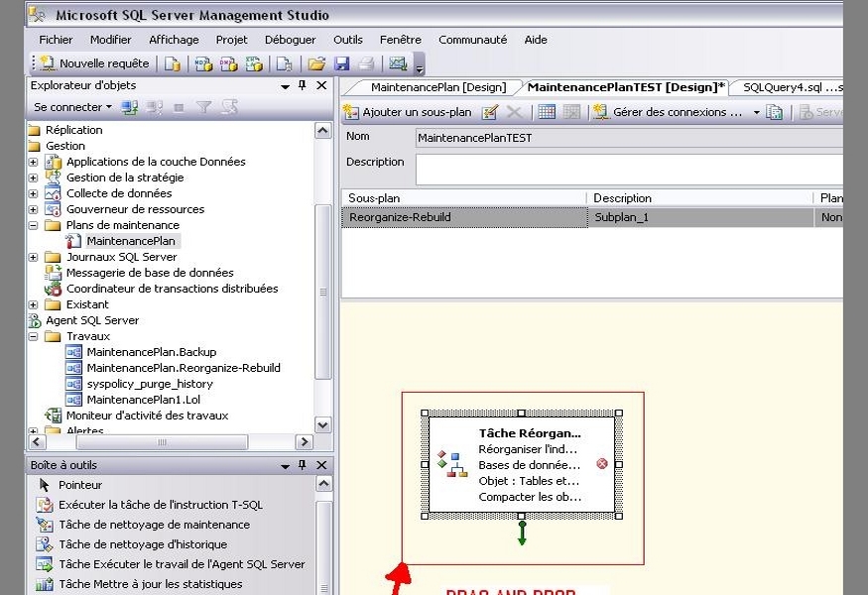Click the open file folder icon
Screen dimensions: 868x595
coord(316,63)
